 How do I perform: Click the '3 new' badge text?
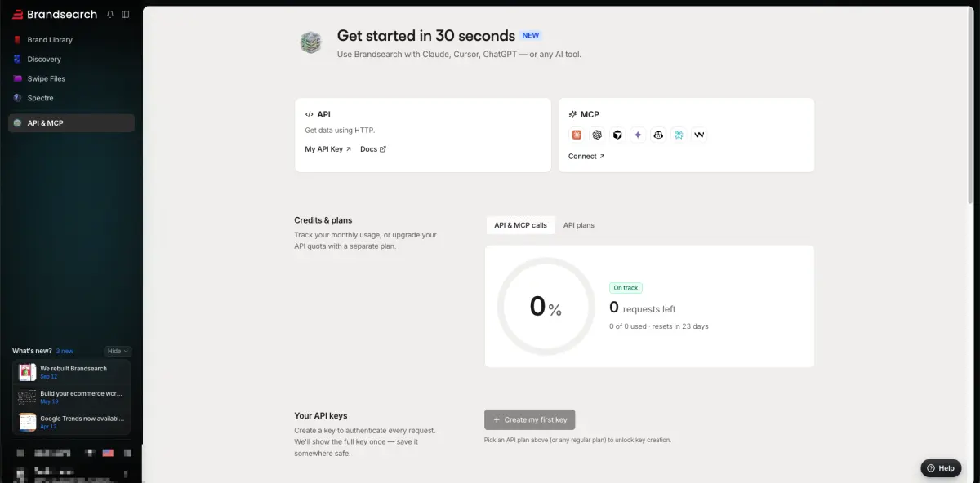65,351
